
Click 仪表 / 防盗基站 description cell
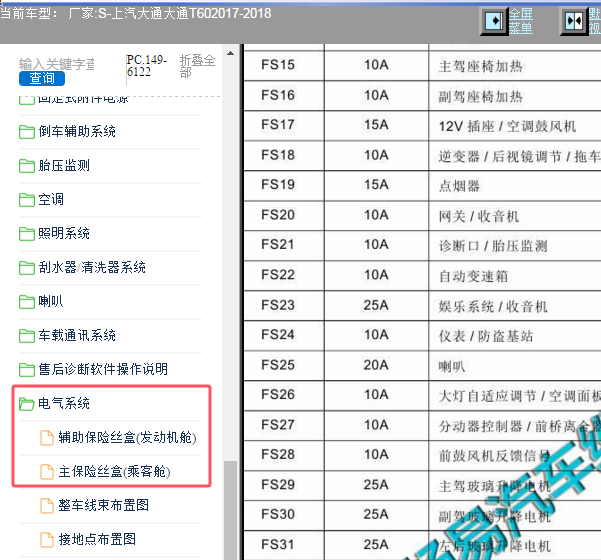pos(515,336)
